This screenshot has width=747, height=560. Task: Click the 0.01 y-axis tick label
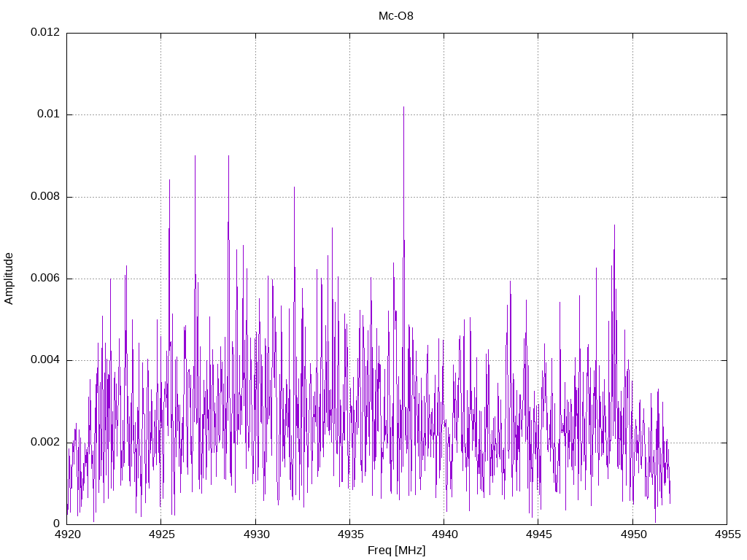coord(49,114)
